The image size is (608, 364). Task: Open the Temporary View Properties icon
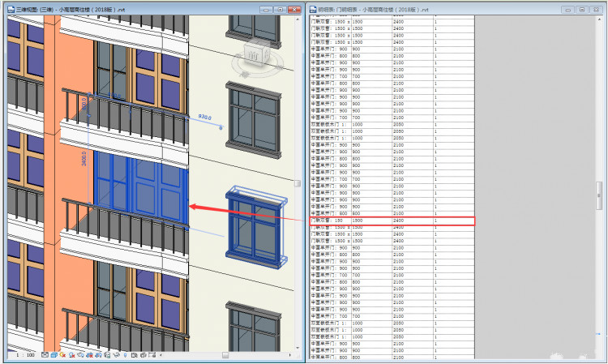[x=134, y=355]
